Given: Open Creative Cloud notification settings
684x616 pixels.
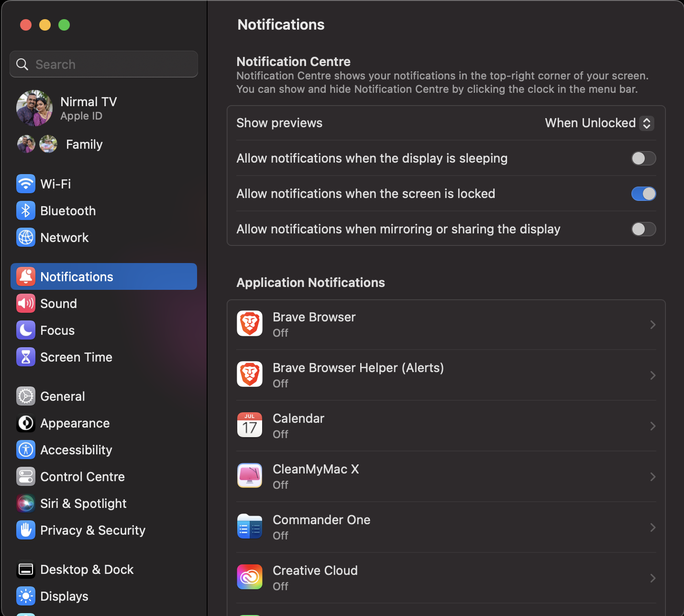Looking at the screenshot, I should coord(446,578).
